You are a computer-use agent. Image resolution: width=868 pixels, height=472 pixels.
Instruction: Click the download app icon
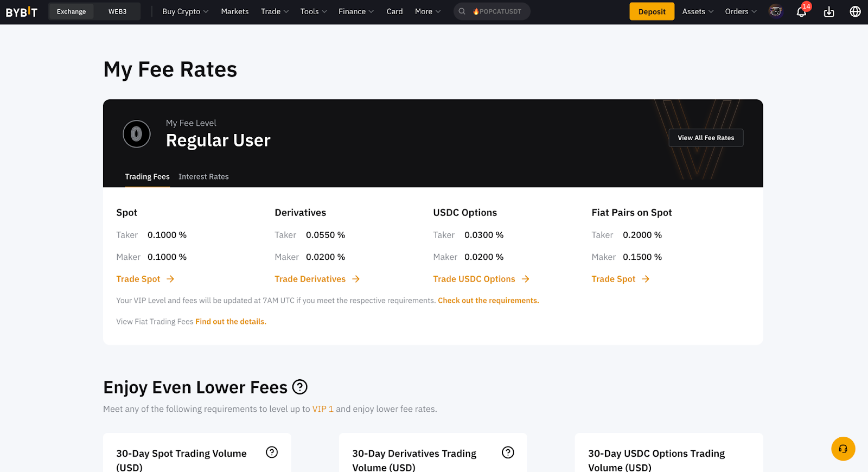click(x=829, y=11)
